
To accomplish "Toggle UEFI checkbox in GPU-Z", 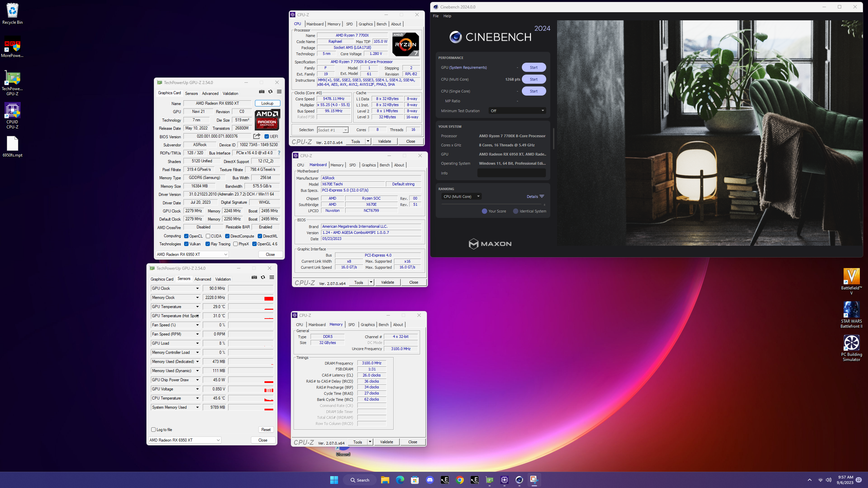I will coord(267,137).
